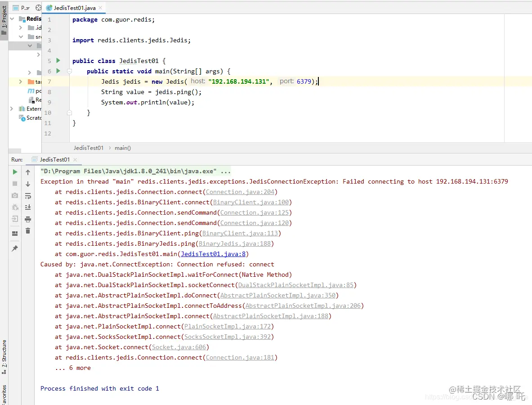Screen dimensions: 532x405
Task: Collapse main method fold marker at line 6
Action: click(70, 71)
